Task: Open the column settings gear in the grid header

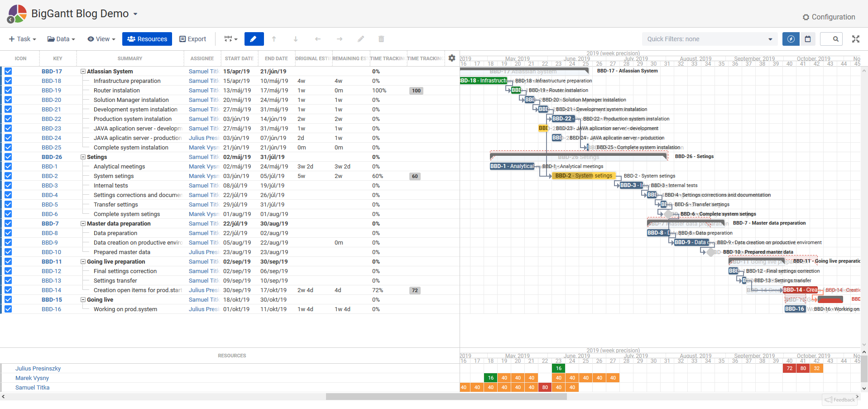Action: pos(452,58)
